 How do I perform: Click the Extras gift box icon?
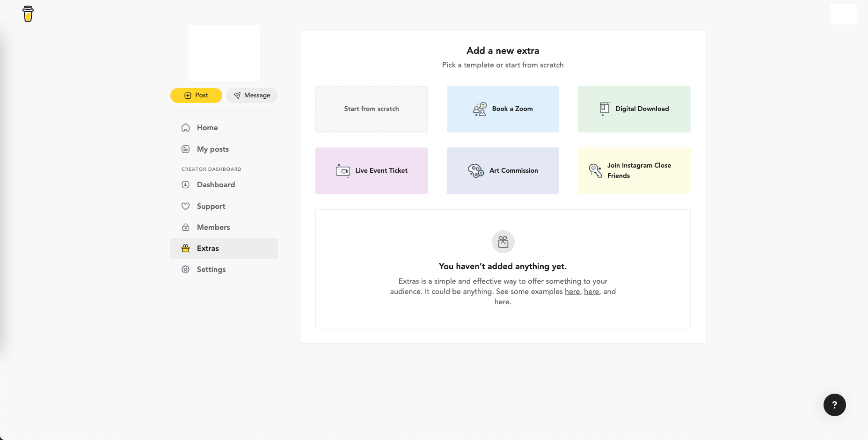(x=186, y=248)
